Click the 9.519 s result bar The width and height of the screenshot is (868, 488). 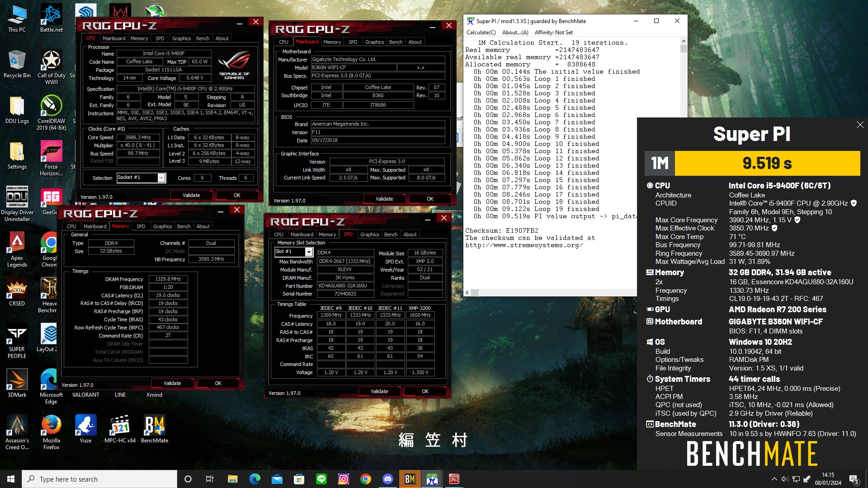[x=767, y=163]
